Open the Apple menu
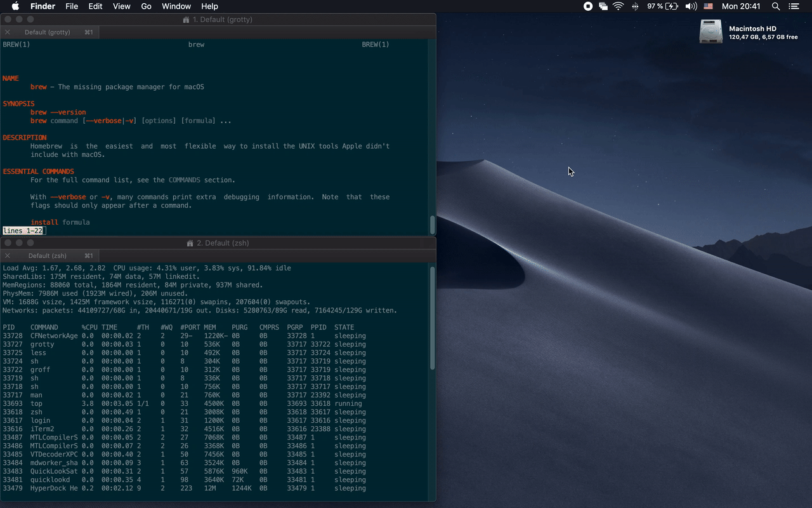 point(15,6)
